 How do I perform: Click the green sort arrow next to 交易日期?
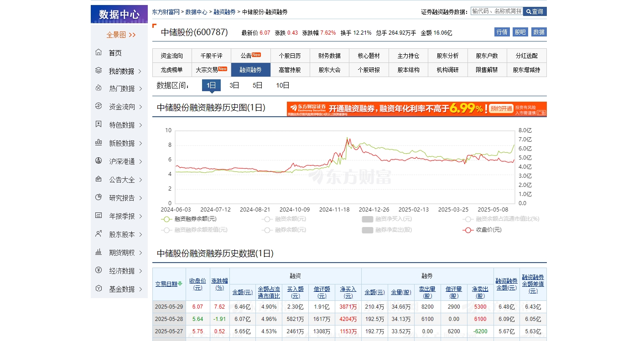click(x=180, y=284)
